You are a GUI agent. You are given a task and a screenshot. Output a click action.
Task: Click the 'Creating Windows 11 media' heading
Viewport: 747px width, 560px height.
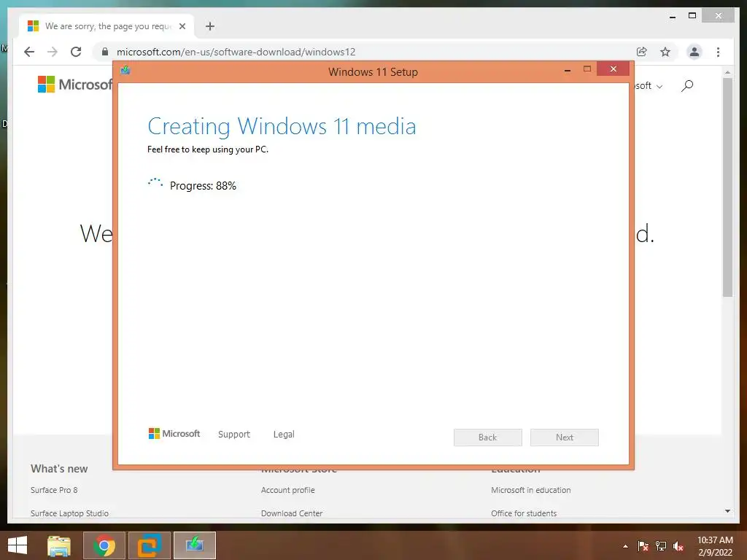pyautogui.click(x=282, y=127)
